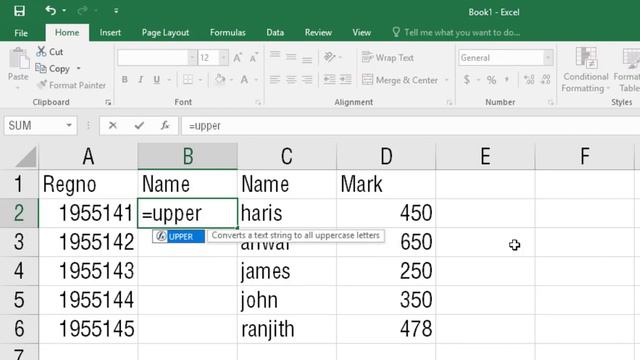Open Conditional Formatting menu
The width and height of the screenshot is (640, 360).
coord(585,70)
